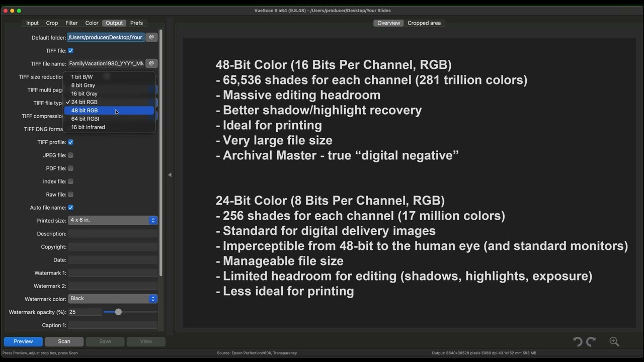Switch to the Input tab
The height and width of the screenshot is (362, 644).
click(x=32, y=23)
